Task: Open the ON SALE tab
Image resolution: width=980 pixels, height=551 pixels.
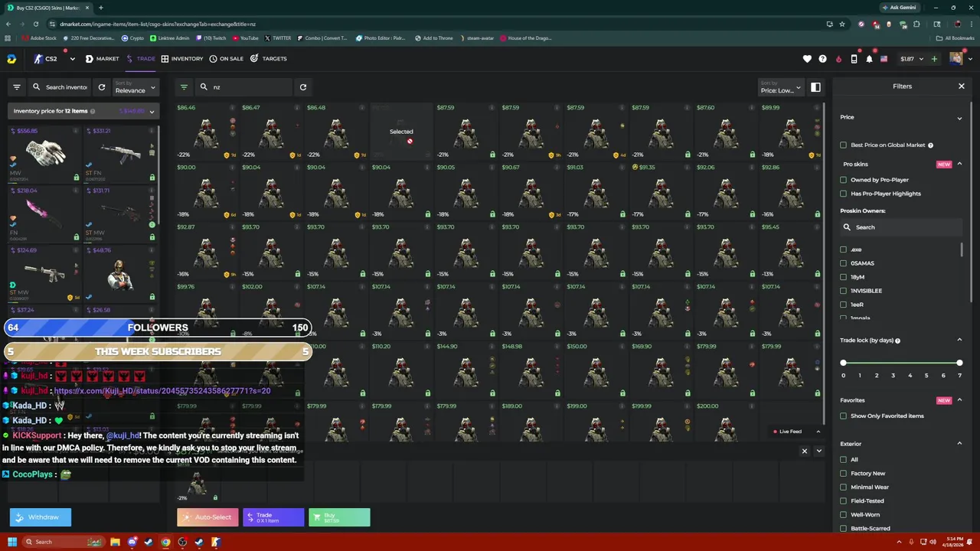Action: [x=226, y=59]
